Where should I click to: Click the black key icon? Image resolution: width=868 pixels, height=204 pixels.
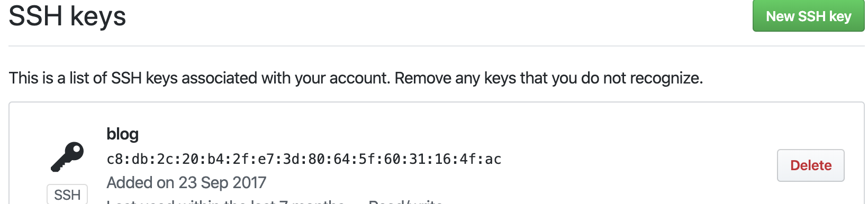coord(67,156)
